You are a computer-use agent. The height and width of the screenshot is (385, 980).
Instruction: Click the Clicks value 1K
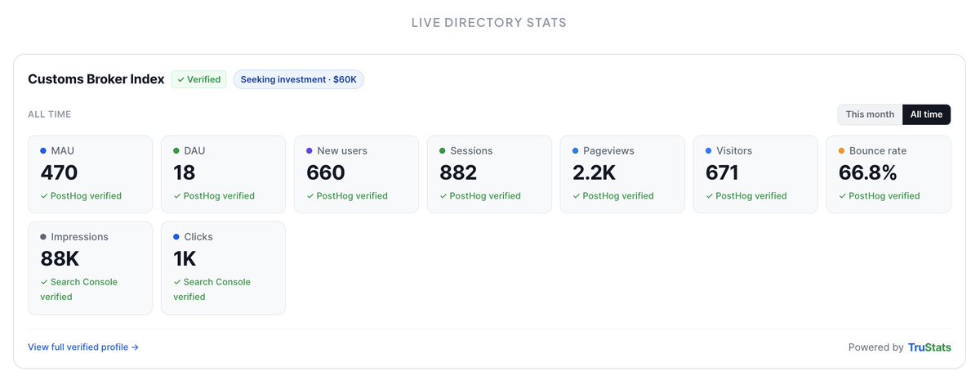(185, 259)
